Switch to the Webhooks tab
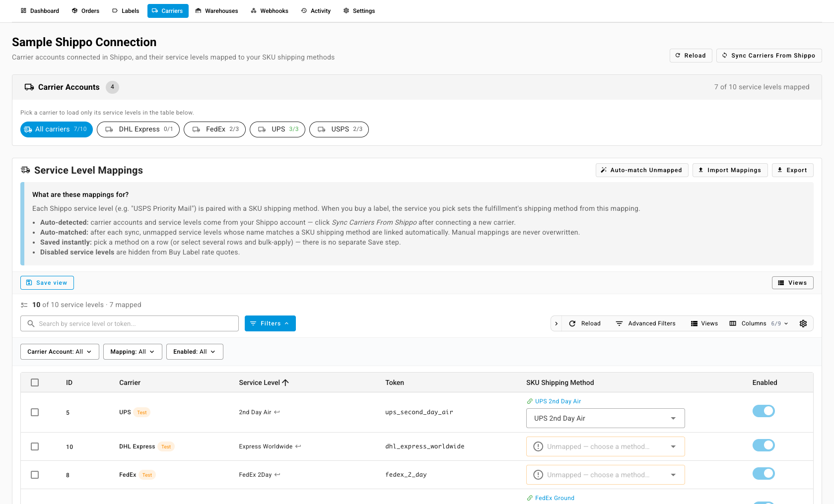Screen dimensions: 834x504 pos(270,11)
